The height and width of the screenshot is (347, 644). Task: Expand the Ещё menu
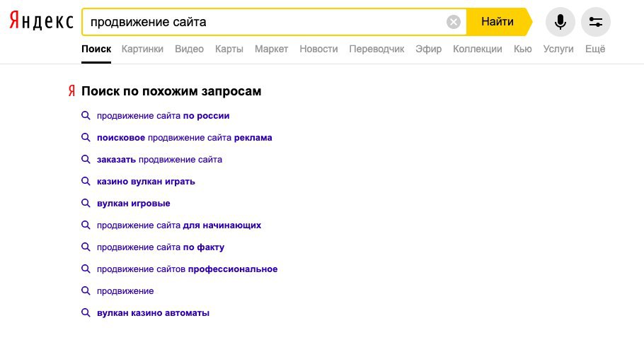[x=595, y=49]
